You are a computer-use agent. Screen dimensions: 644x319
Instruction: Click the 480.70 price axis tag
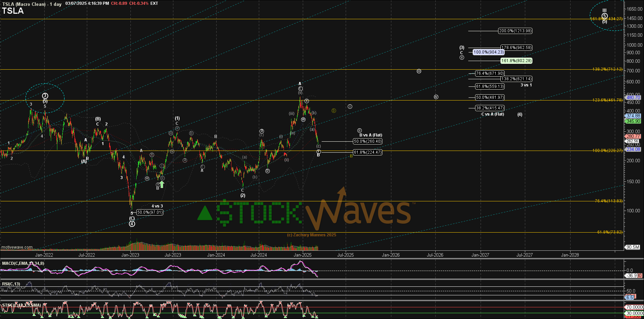click(633, 97)
